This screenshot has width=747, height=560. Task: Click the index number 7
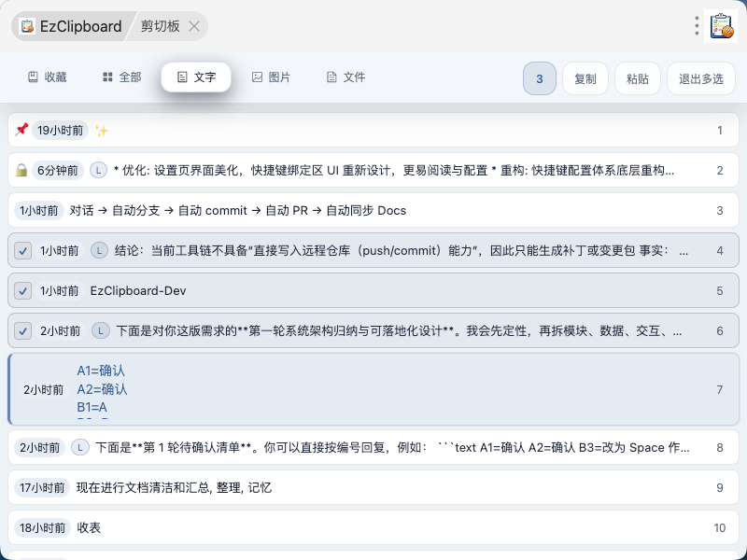719,389
